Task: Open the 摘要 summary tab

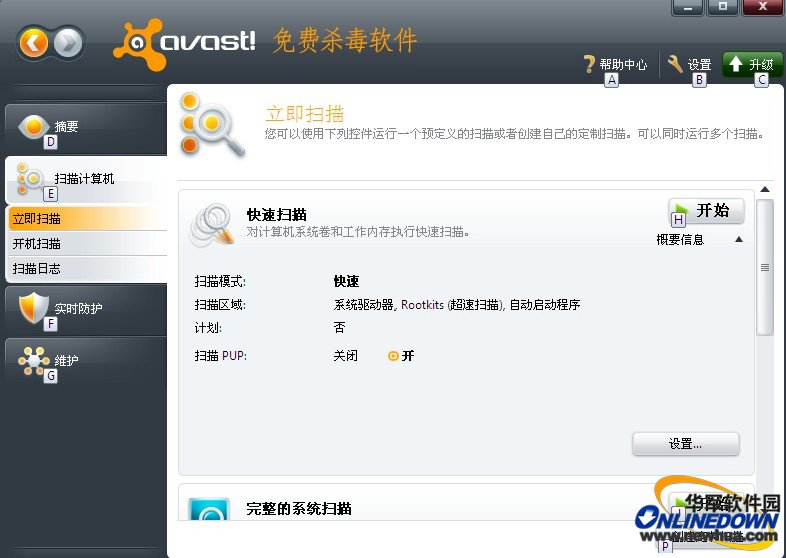Action: click(86, 128)
